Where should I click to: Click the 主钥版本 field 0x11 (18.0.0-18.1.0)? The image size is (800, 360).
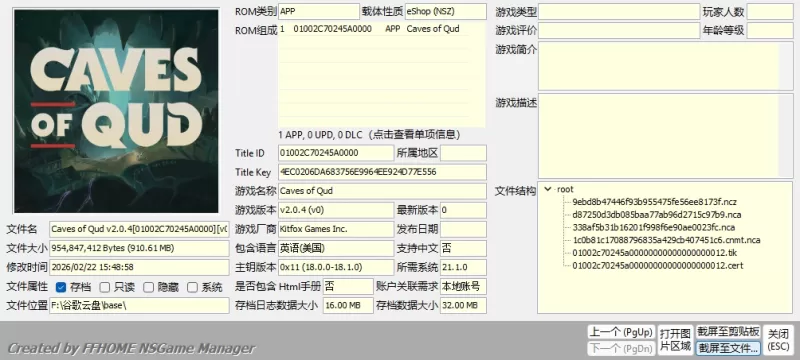click(336, 267)
